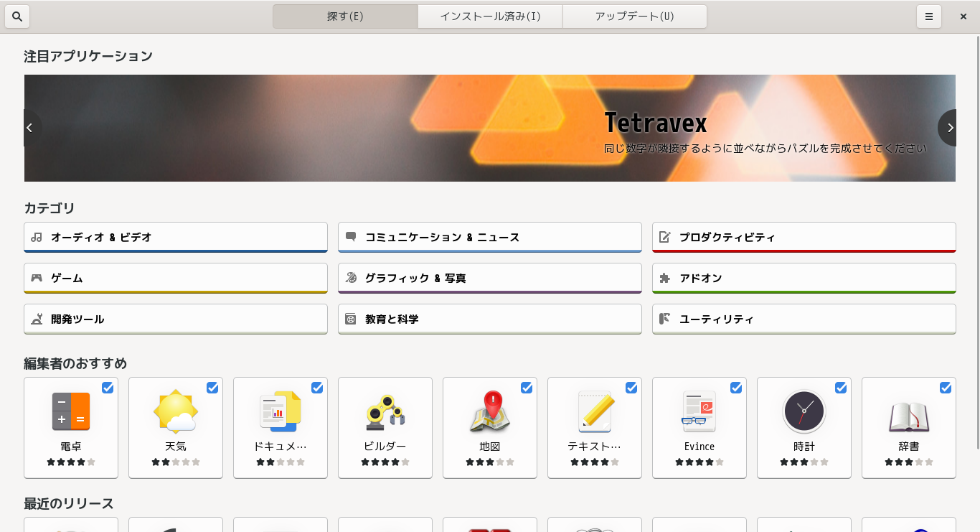This screenshot has width=980, height=532.
Task: Click the edit icon of プロダクティビティ
Action: click(x=665, y=237)
